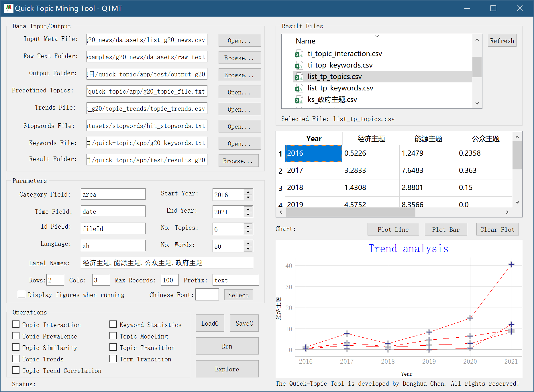Image resolution: width=534 pixels, height=392 pixels.
Task: Click the Year column header
Action: pyautogui.click(x=314, y=139)
